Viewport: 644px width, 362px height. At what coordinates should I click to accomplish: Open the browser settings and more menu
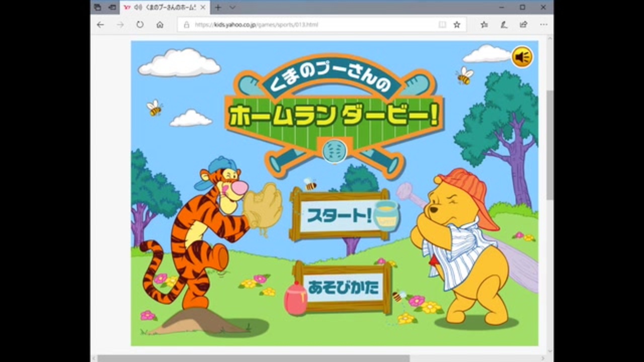pyautogui.click(x=543, y=24)
